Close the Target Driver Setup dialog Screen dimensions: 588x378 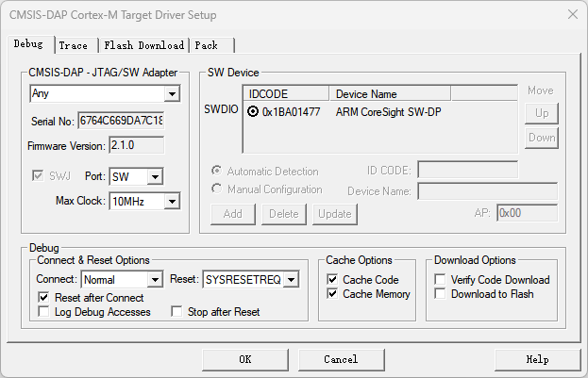[573, 14]
